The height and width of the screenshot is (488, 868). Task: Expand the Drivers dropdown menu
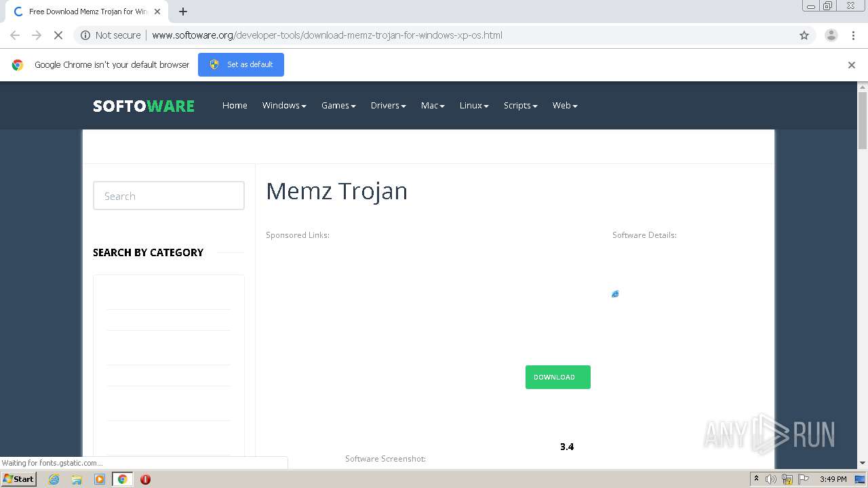click(388, 105)
